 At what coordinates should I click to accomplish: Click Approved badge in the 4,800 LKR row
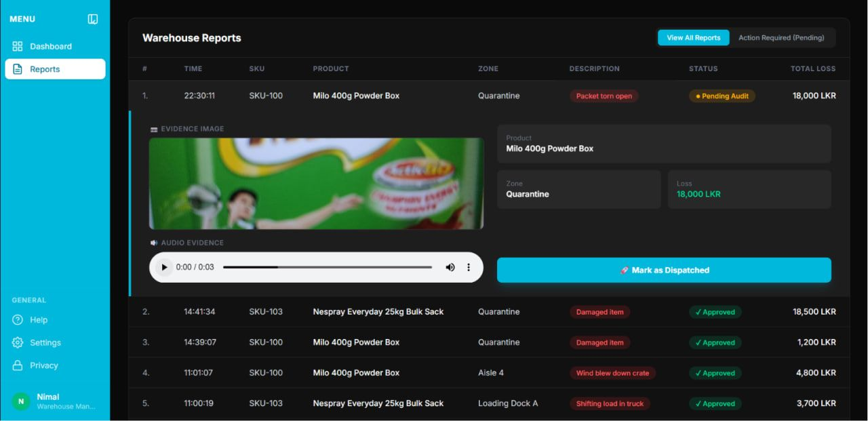coord(715,374)
